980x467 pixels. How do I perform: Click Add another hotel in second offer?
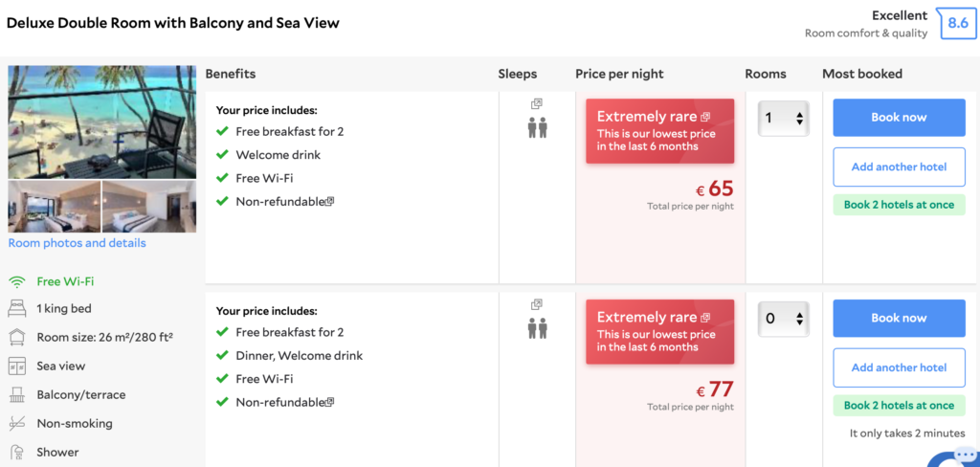(x=899, y=367)
